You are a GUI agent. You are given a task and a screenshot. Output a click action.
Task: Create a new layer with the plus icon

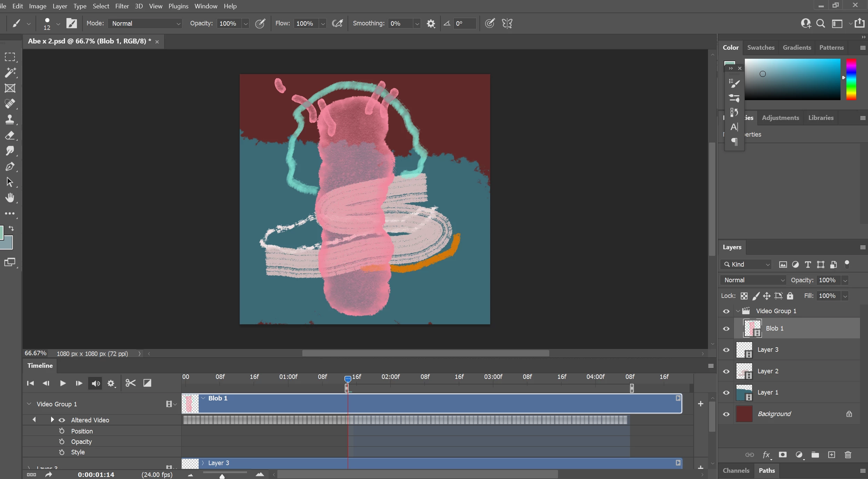pyautogui.click(x=831, y=455)
